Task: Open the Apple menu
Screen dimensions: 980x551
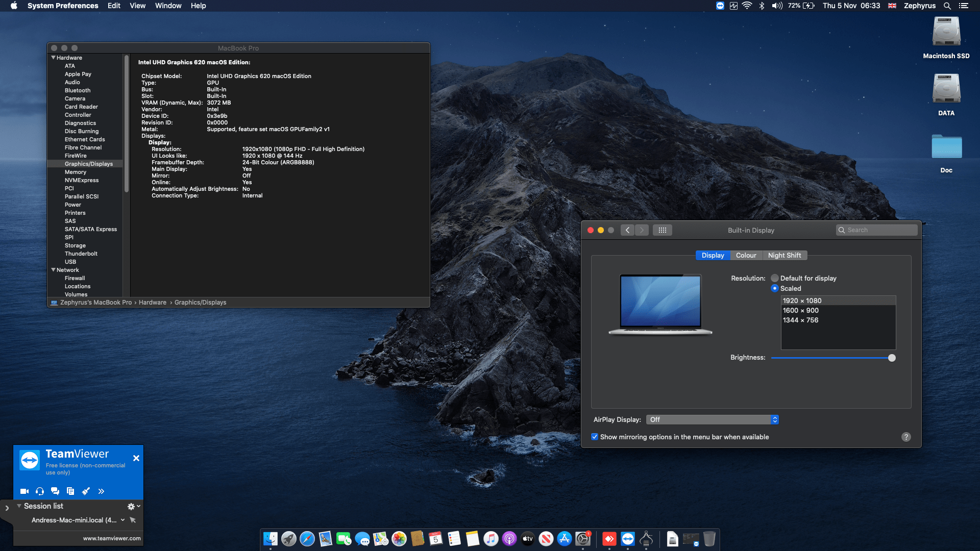Action: pyautogui.click(x=14, y=6)
